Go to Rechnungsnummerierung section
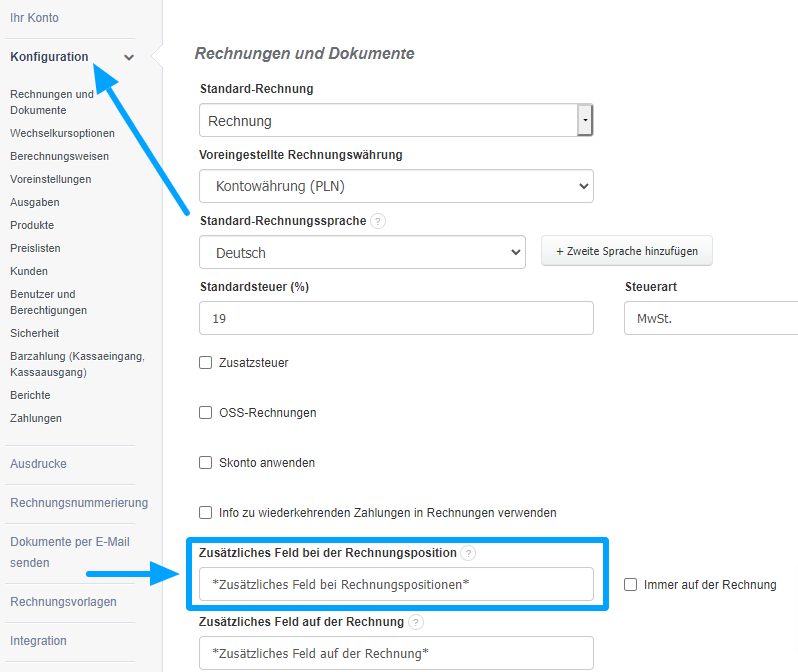 tap(79, 502)
